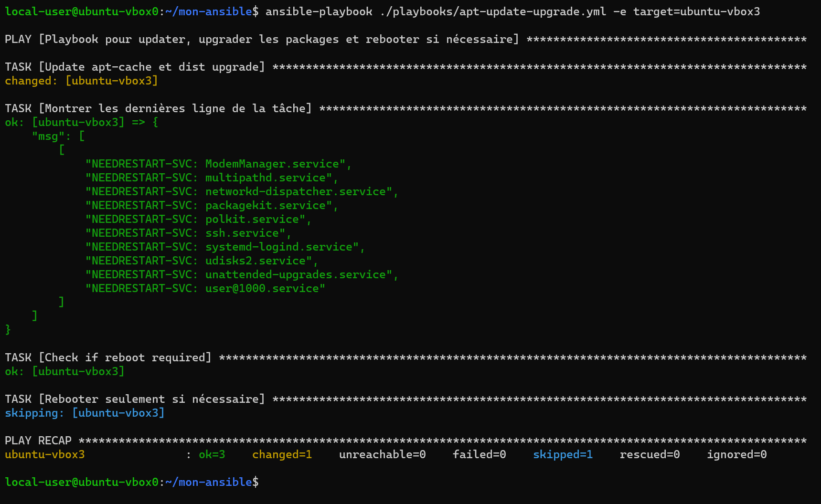
Task: Click the ok=3 recap value
Action: (212, 454)
